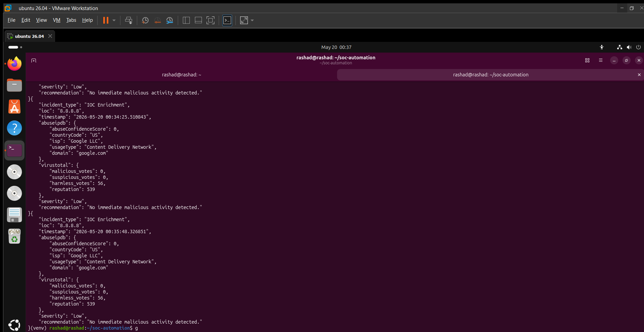The height and width of the screenshot is (332, 644).
Task: Open the Trash from the dock
Action: (x=14, y=236)
